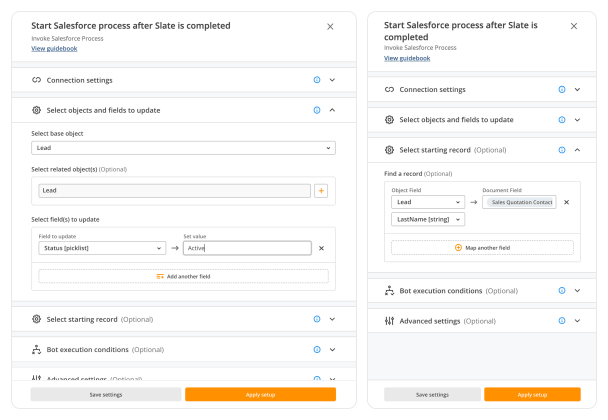608x420 pixels.
Task: Show info for Select starting record, left panel
Action: coord(317,319)
